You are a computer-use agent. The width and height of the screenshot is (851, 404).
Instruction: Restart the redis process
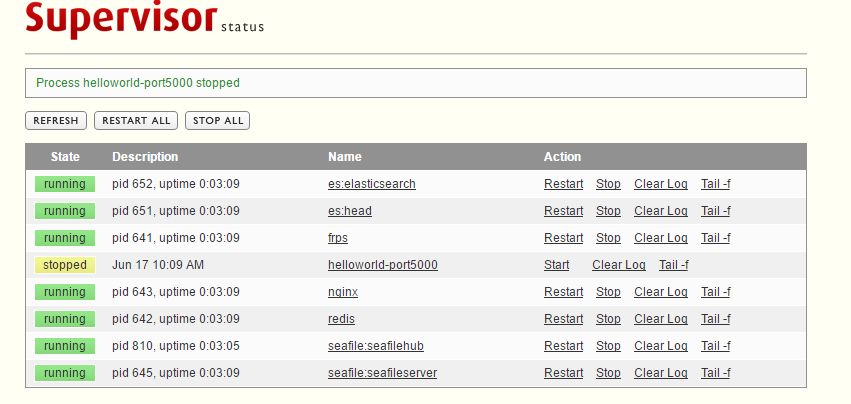[x=563, y=319]
